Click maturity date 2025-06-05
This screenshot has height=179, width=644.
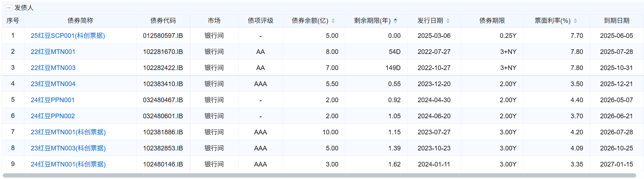(616, 36)
